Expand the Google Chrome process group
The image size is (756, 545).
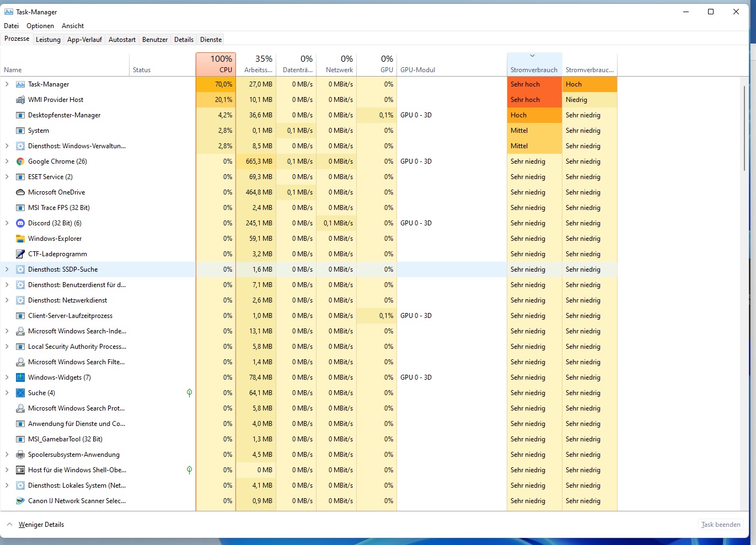(x=6, y=161)
